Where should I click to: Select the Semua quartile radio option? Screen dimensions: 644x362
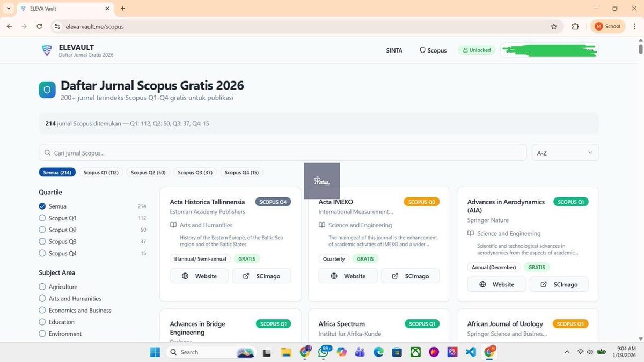pyautogui.click(x=42, y=206)
